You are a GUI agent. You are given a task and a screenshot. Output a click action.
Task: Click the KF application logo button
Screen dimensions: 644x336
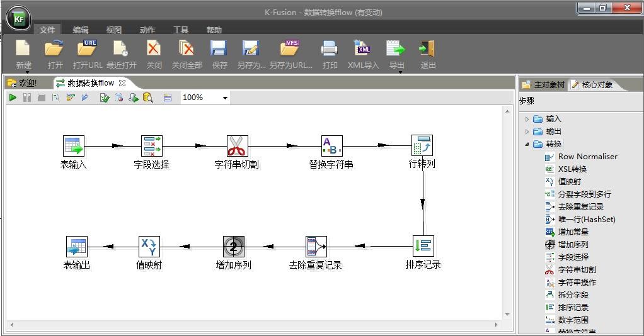19,19
